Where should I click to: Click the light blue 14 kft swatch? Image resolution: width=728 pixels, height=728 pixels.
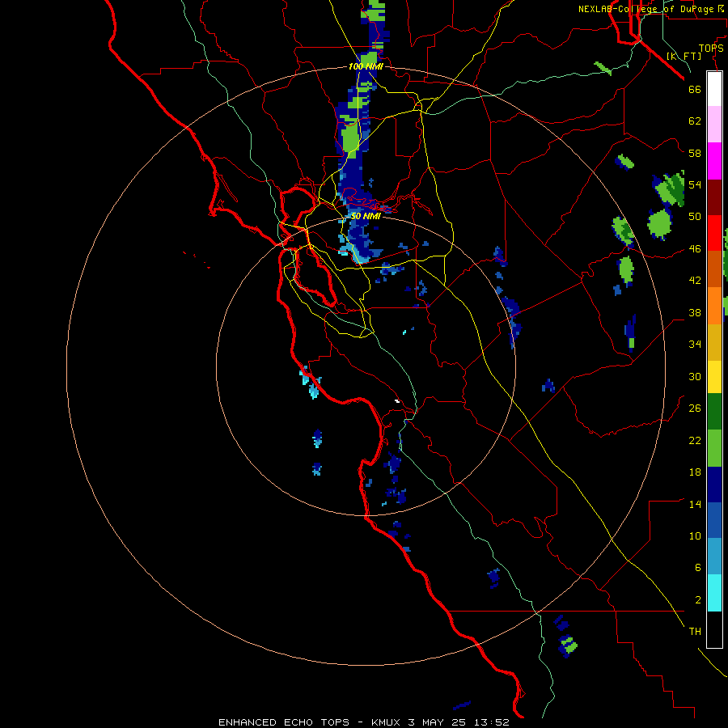[x=714, y=556]
